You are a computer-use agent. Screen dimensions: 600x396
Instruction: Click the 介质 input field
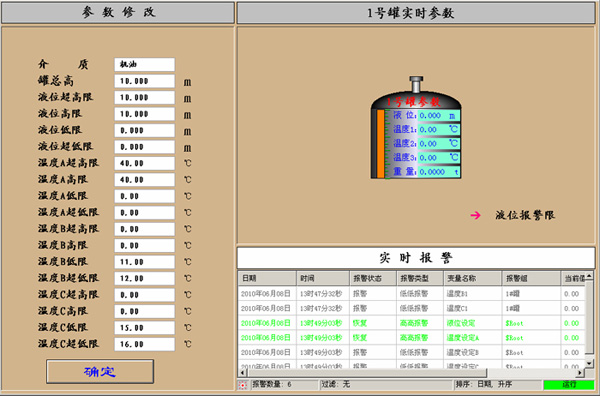(145, 64)
